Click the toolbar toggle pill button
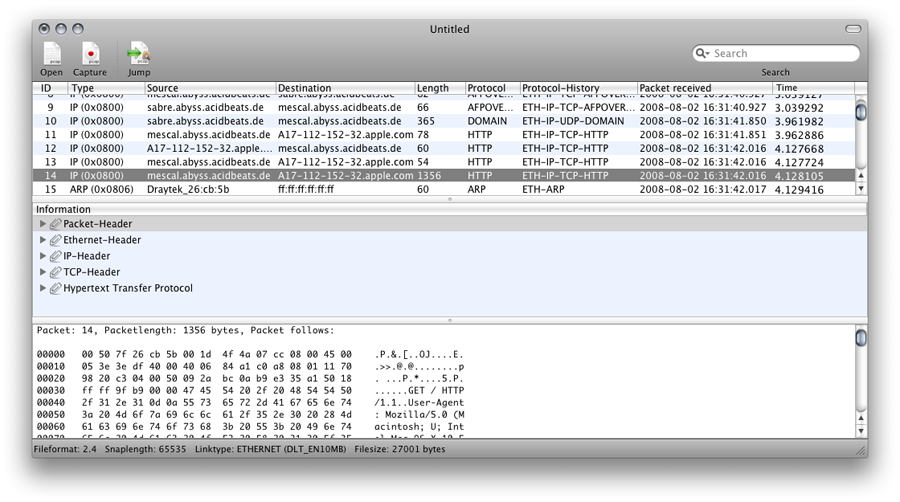 click(854, 29)
